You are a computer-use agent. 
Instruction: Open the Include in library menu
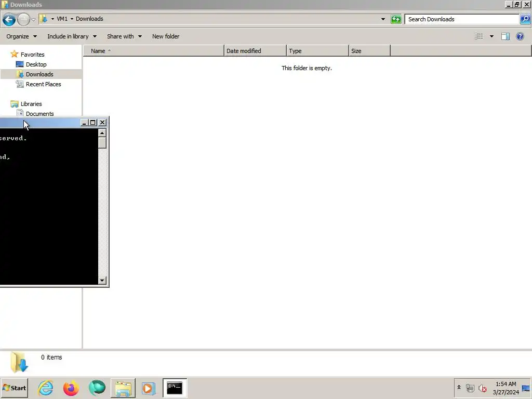point(72,36)
